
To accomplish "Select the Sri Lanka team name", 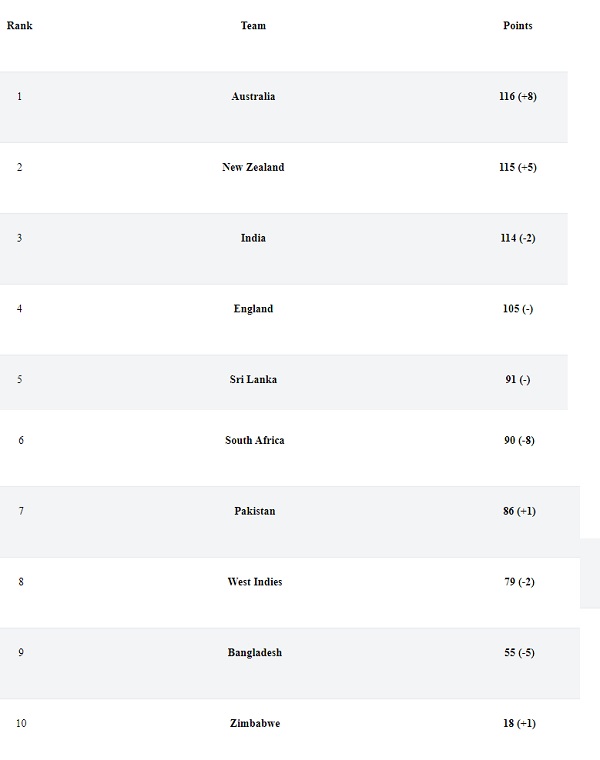I will coord(253,380).
